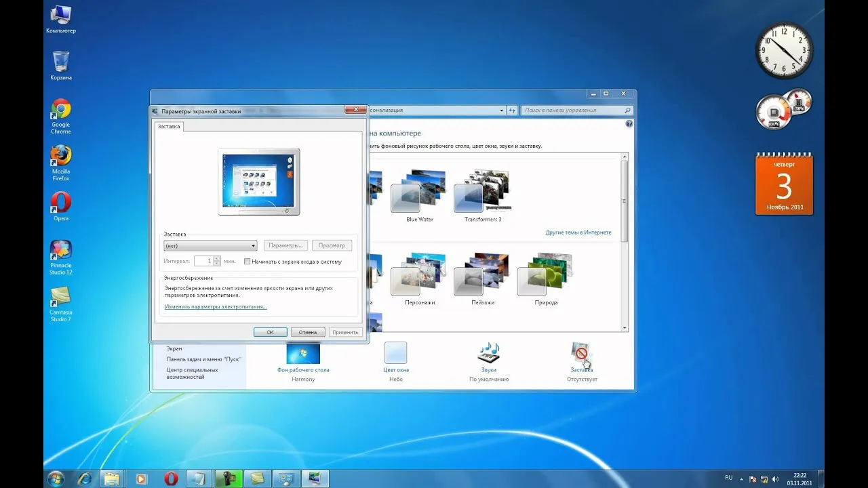Open Opera from the taskbar
Image resolution: width=868 pixels, height=488 pixels.
171,479
